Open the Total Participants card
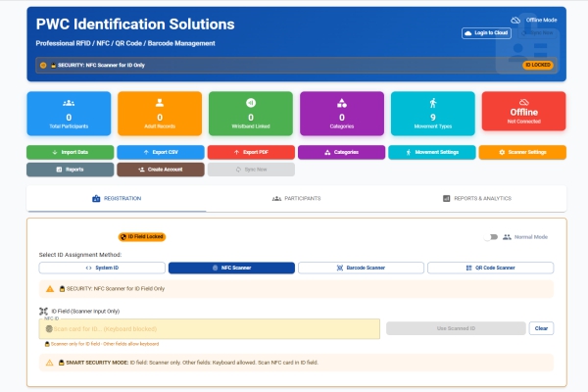 pyautogui.click(x=69, y=114)
